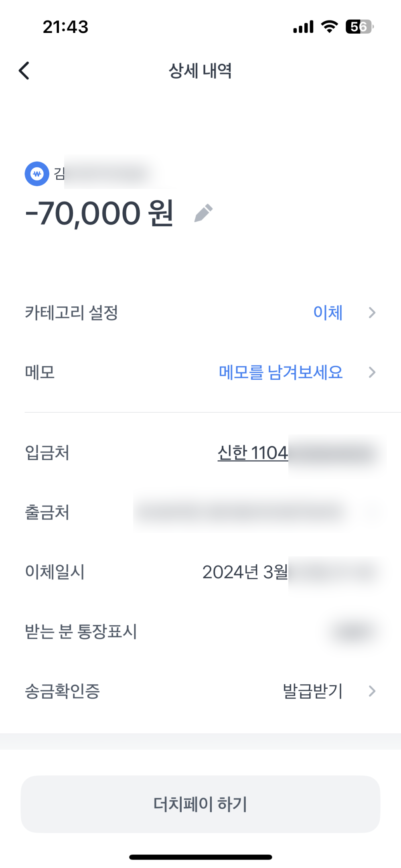Image resolution: width=401 pixels, height=868 pixels.
Task: Select the blue 이체 category value
Action: click(x=328, y=312)
